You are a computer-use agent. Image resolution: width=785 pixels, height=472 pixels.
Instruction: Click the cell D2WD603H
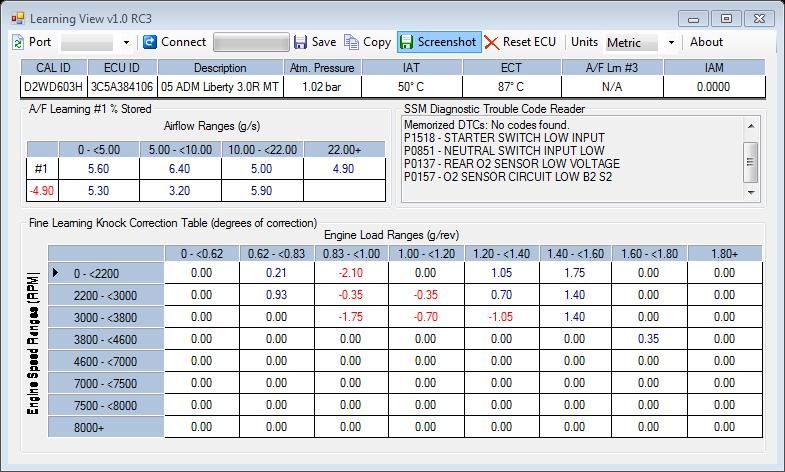[x=54, y=87]
